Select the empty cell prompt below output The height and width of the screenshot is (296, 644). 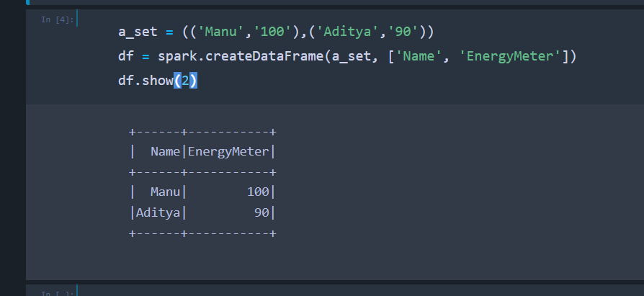tap(56, 293)
